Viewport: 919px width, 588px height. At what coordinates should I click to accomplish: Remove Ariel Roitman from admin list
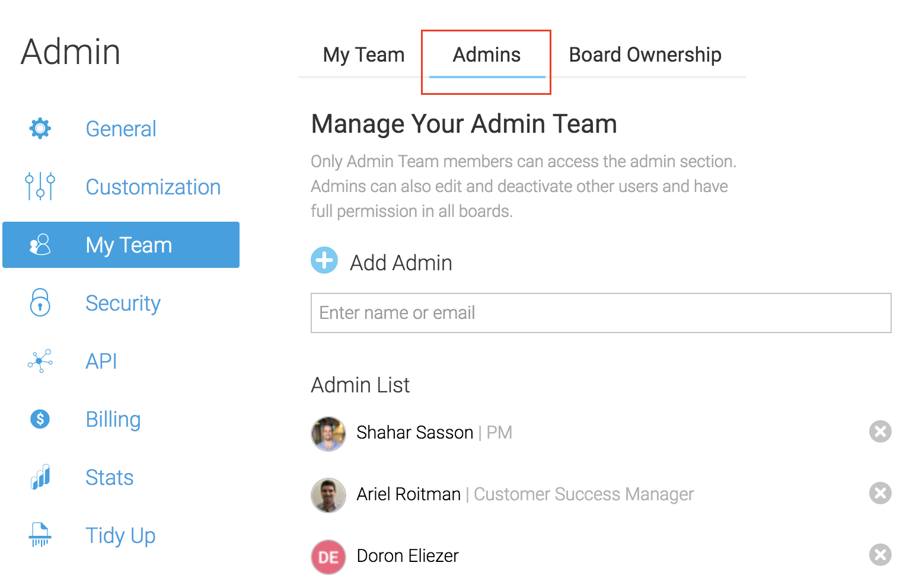(x=880, y=493)
